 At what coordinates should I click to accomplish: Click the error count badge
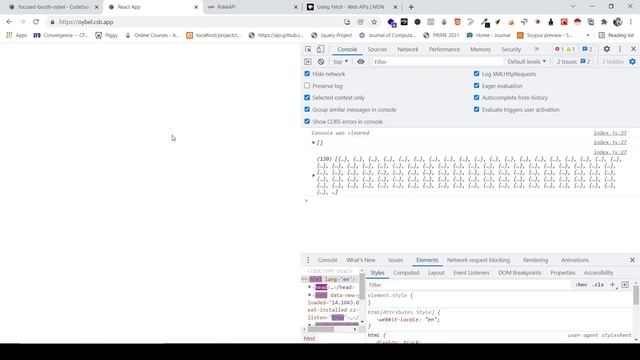coord(559,49)
